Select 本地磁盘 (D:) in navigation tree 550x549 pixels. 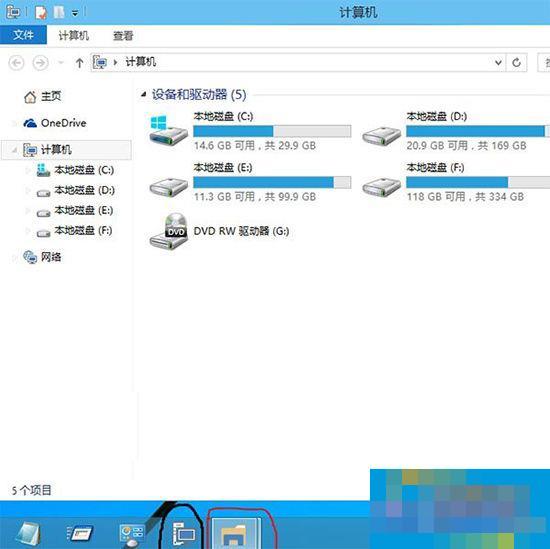tap(84, 190)
